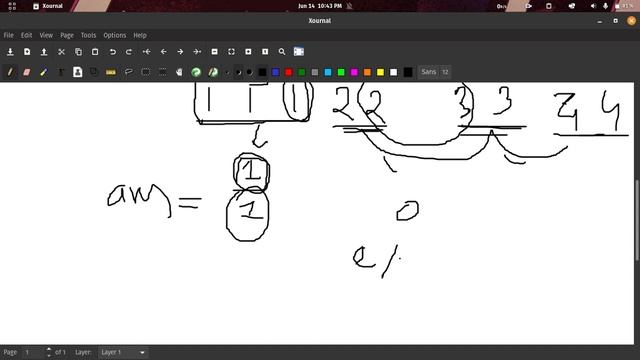Pick the blue color swatch
The image size is (640, 360).
pyautogui.click(x=276, y=73)
